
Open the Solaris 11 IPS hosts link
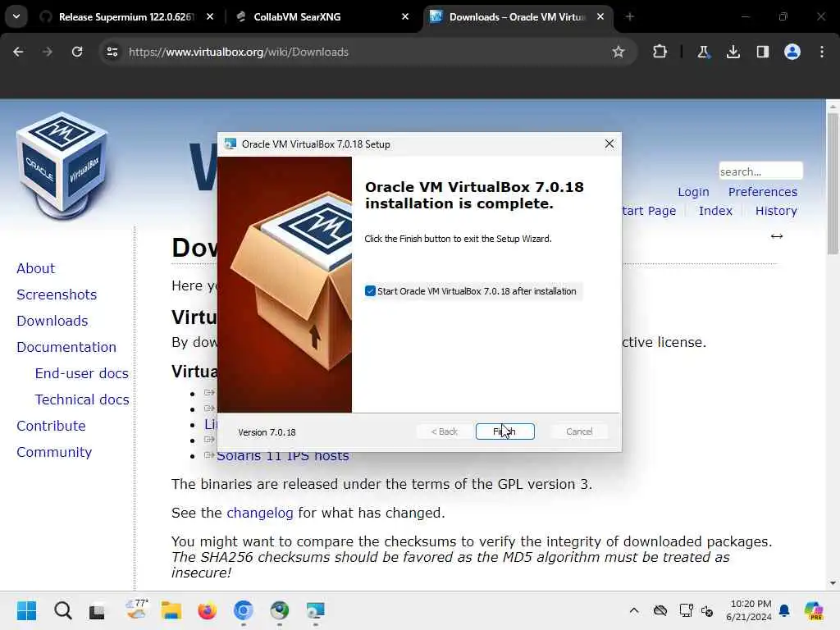coord(283,457)
